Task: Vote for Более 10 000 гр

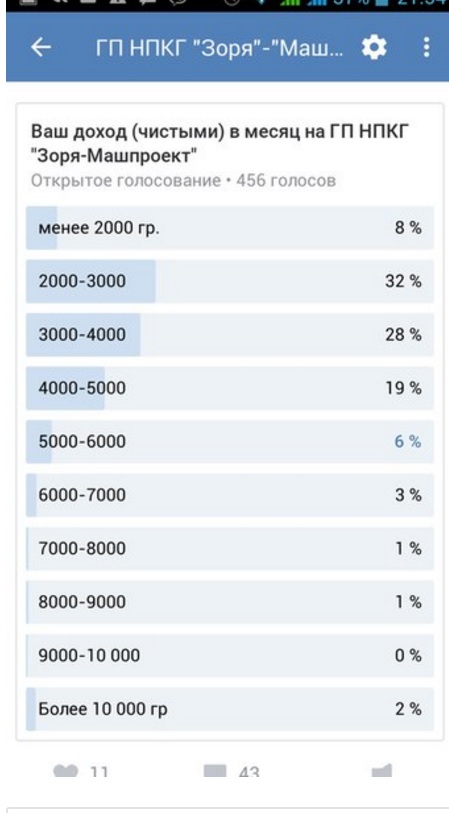Action: coord(230,709)
